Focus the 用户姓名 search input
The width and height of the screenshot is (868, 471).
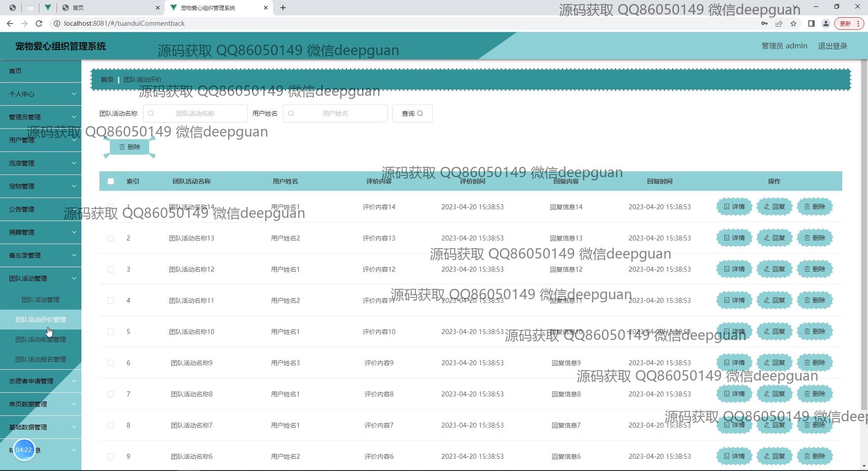tap(335, 113)
